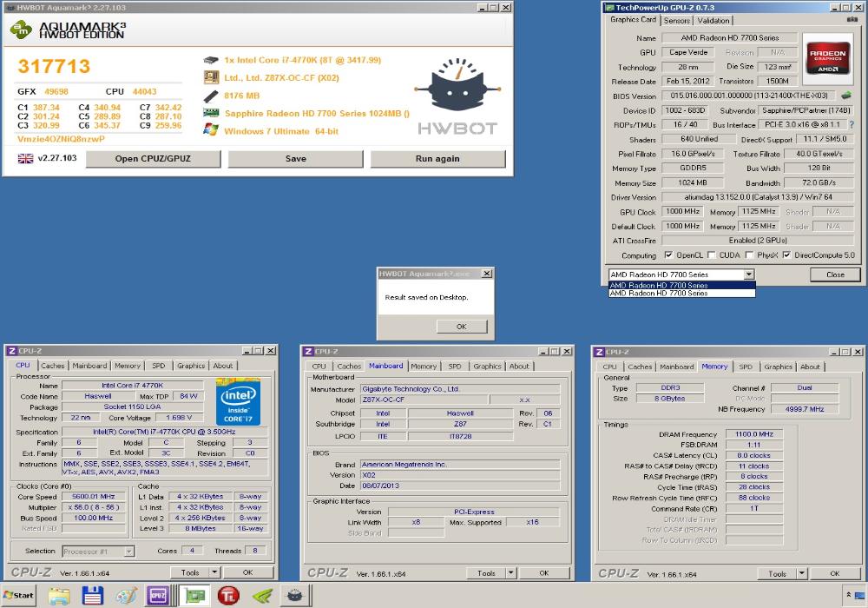Open Tools dropdown arrow in CPU-Z CPU window
This screenshot has width=868, height=608.
(214, 572)
